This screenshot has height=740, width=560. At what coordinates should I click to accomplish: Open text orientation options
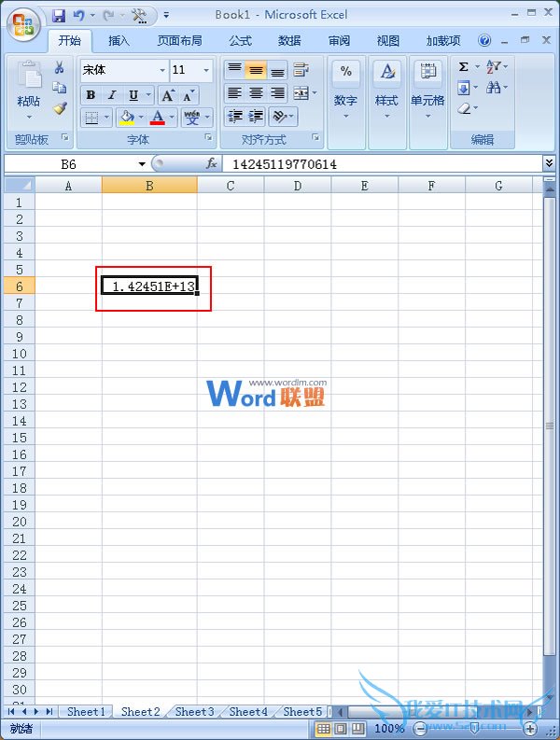click(283, 116)
